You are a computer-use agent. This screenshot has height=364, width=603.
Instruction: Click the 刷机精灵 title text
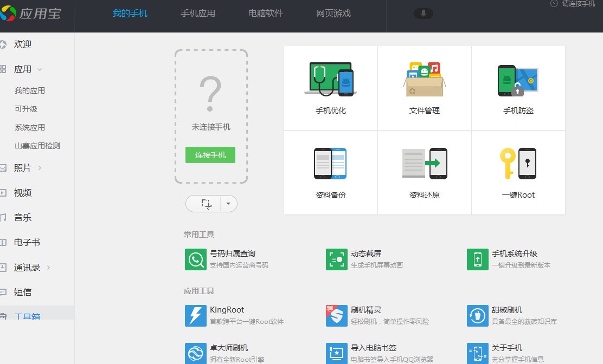click(366, 310)
